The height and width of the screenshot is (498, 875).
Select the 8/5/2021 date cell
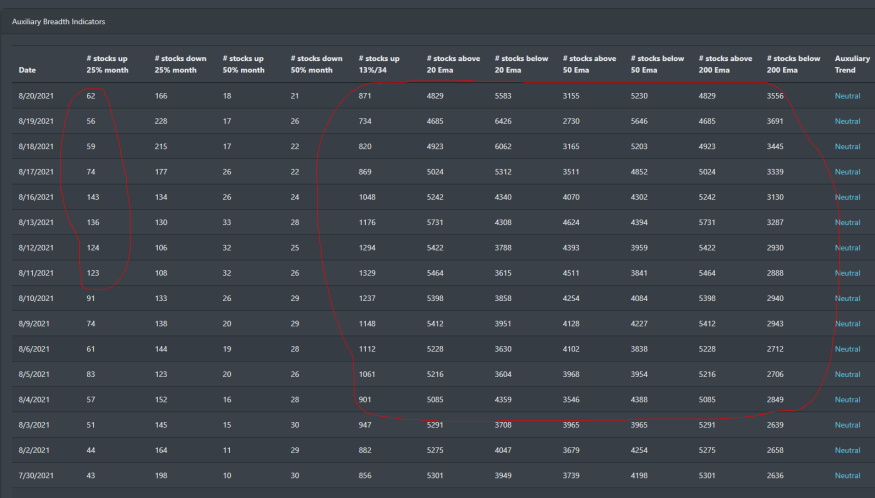pyautogui.click(x=34, y=374)
